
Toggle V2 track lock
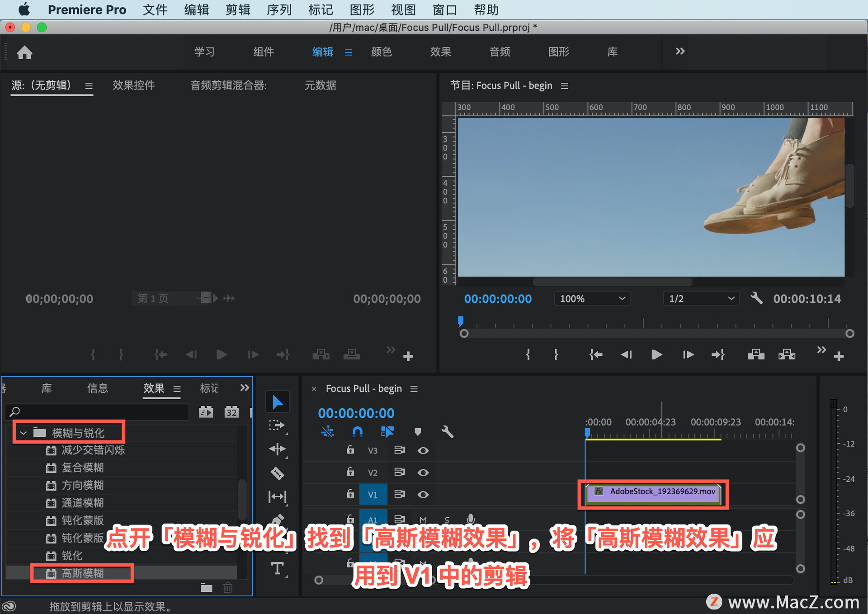pyautogui.click(x=350, y=472)
